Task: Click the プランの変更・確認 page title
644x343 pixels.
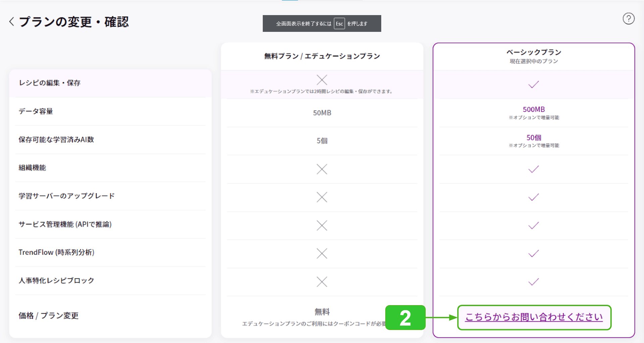Action: click(x=74, y=22)
